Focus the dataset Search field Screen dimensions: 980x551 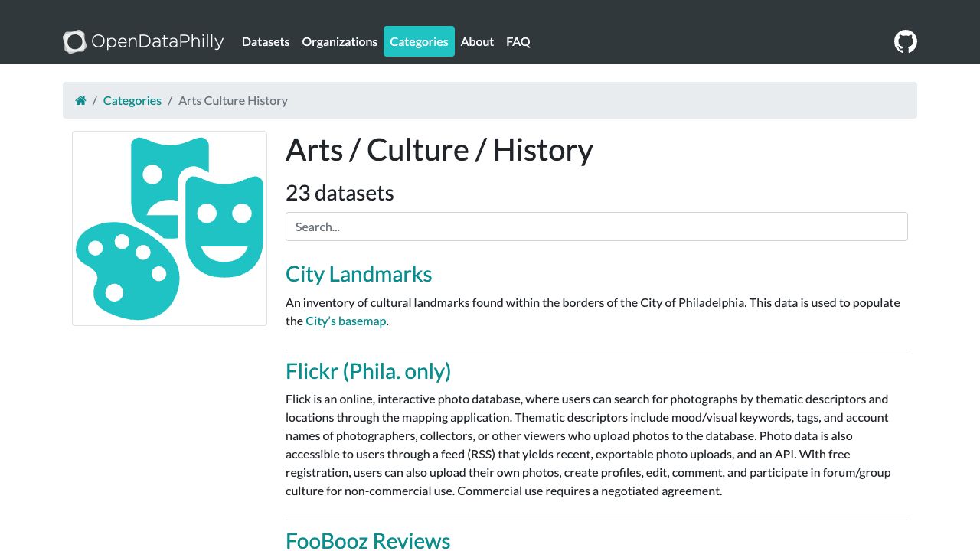pyautogui.click(x=596, y=227)
